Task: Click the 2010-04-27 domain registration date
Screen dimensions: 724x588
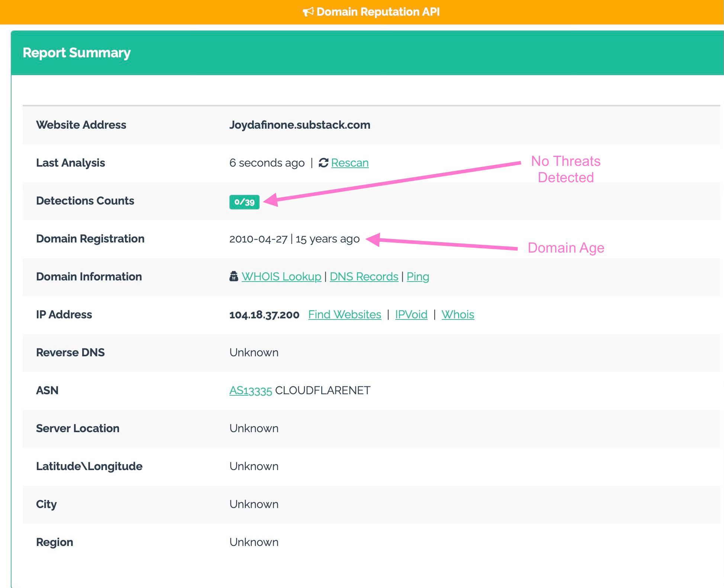Action: 258,239
